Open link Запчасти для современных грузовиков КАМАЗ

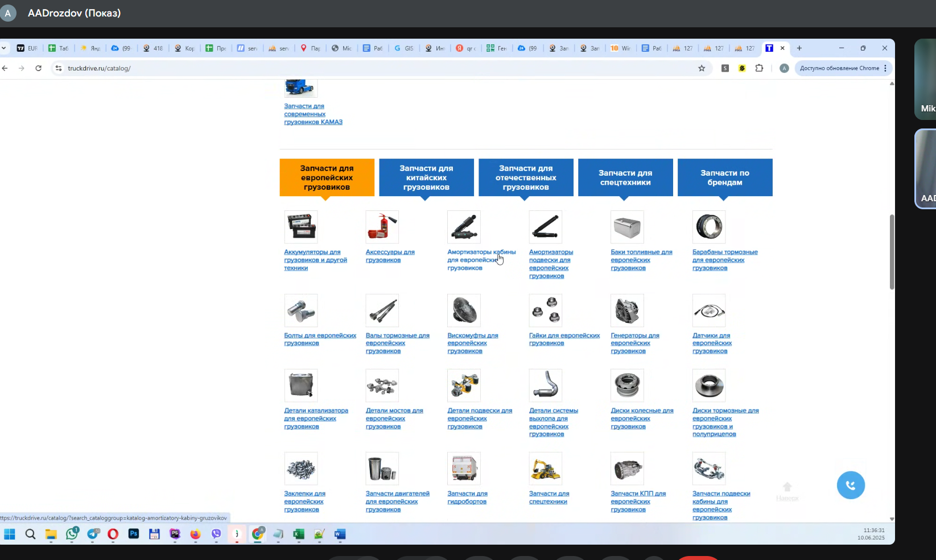click(313, 114)
